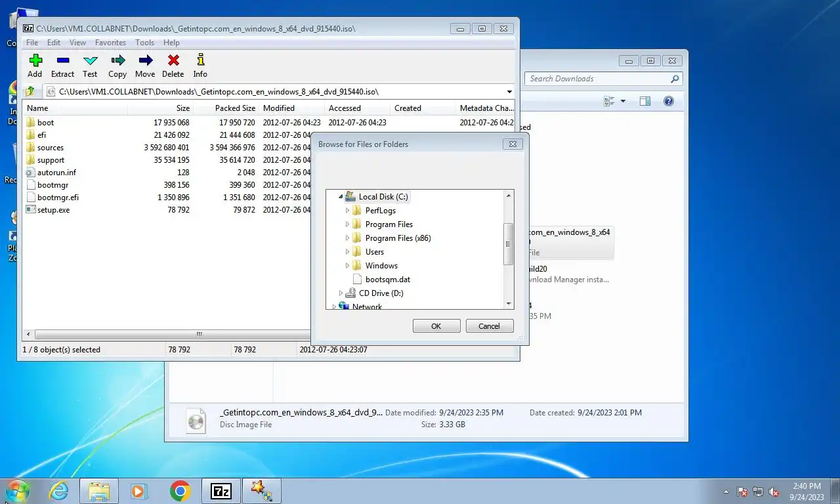Click the Info toolbar icon
The width and height of the screenshot is (840, 504).
point(200,60)
